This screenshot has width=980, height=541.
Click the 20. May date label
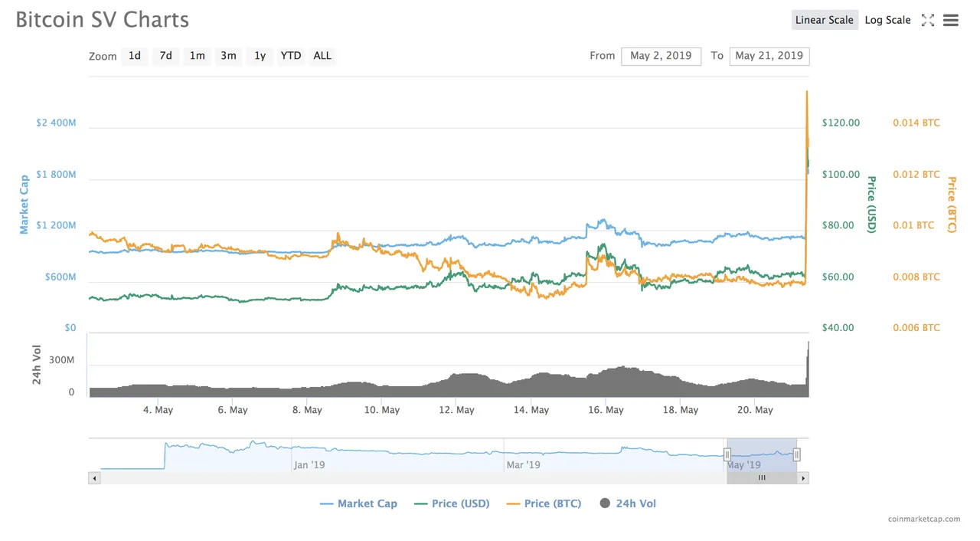pos(754,410)
